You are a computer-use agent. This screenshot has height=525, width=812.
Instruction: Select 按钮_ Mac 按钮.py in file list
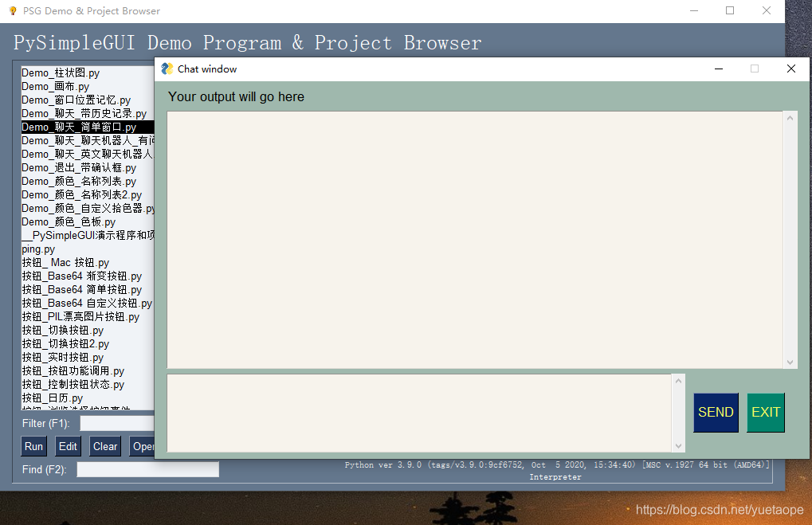click(x=87, y=263)
